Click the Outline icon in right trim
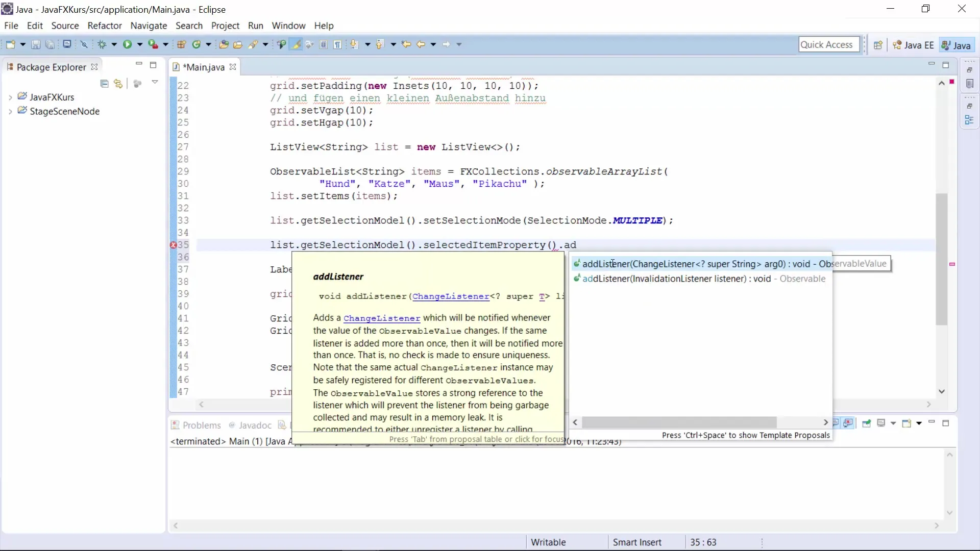This screenshot has height=551, width=980. click(970, 120)
